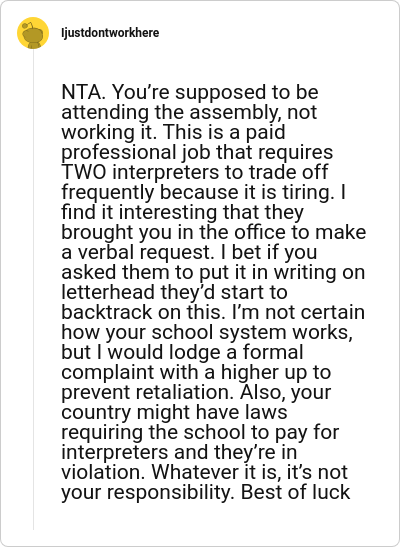Click the phrase 'country might have laws'
Viewport: 400px width, 547px height.
click(x=174, y=413)
